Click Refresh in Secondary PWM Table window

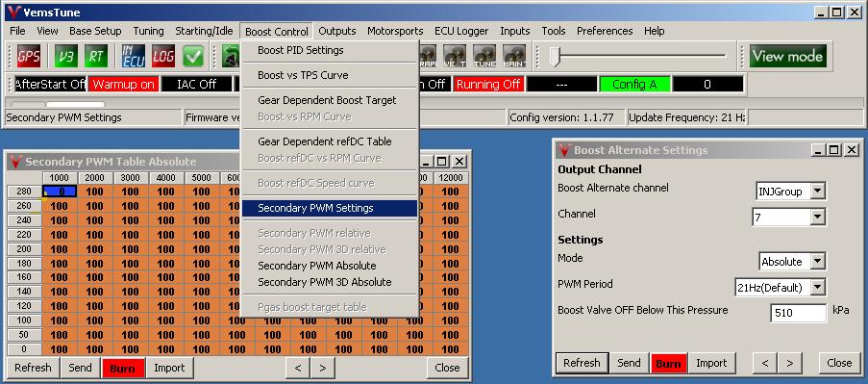34,368
